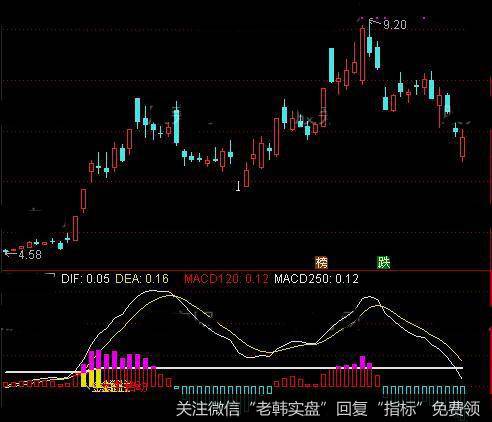
Task: Click the yellow histogram bars in the MACD panel
Action: click(x=91, y=378)
